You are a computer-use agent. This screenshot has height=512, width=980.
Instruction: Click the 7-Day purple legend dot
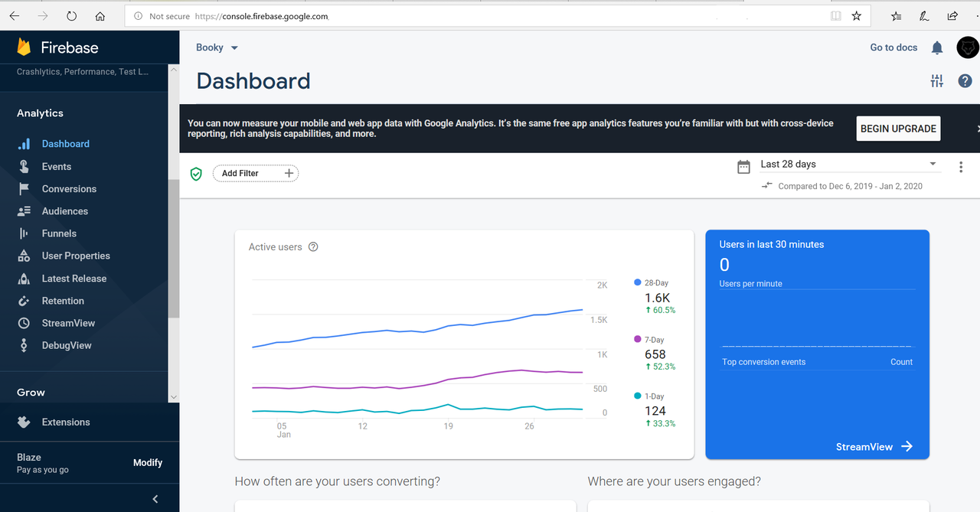(638, 339)
